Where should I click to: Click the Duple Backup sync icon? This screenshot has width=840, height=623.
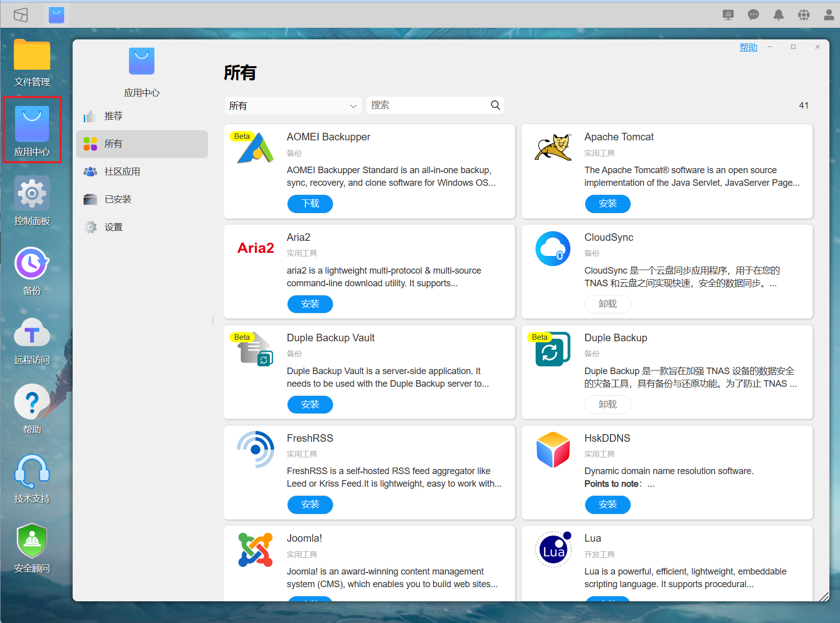pyautogui.click(x=553, y=349)
